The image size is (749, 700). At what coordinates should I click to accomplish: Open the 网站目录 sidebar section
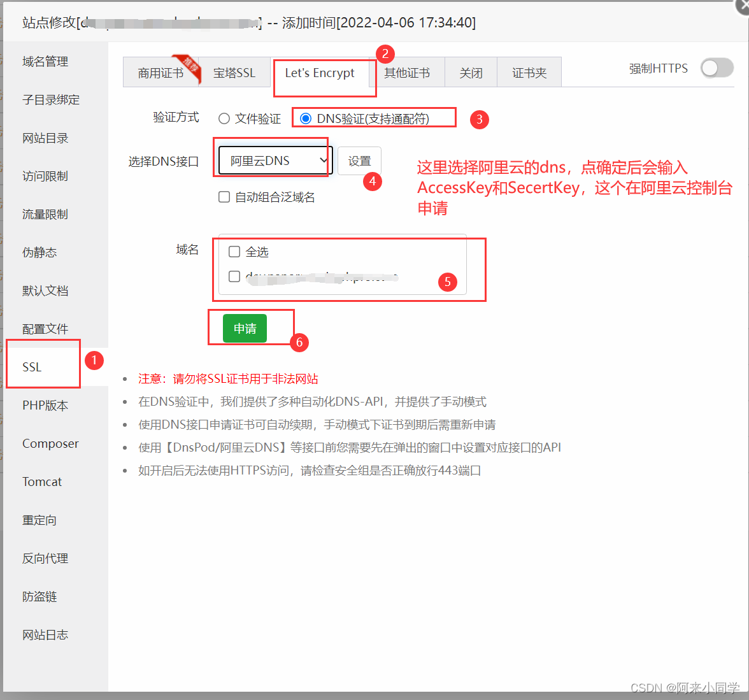click(x=45, y=138)
